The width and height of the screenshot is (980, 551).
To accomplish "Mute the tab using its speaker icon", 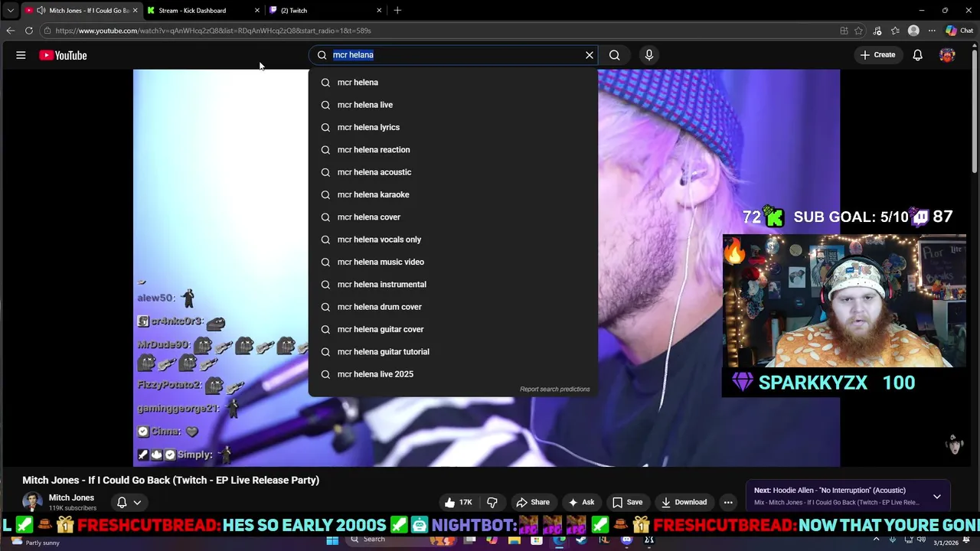I will click(x=41, y=11).
